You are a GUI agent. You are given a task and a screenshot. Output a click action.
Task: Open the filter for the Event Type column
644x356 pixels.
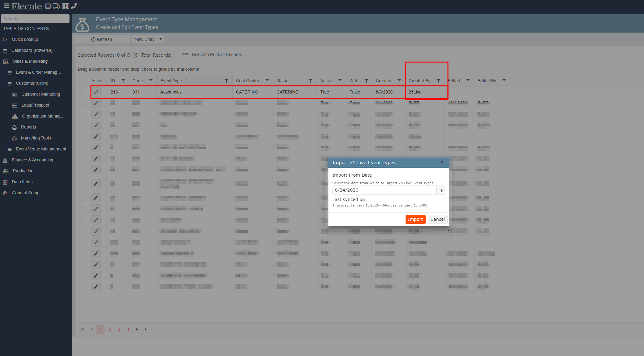pos(227,81)
